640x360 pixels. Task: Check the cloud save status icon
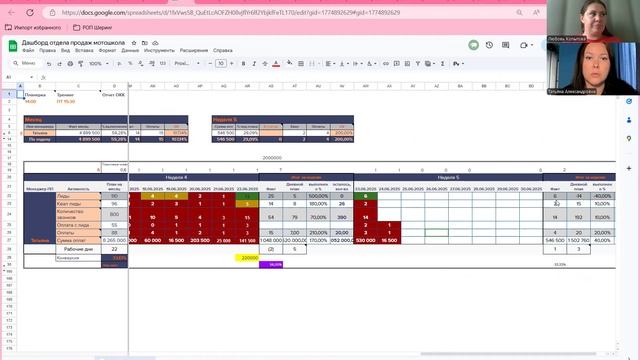[x=156, y=43]
